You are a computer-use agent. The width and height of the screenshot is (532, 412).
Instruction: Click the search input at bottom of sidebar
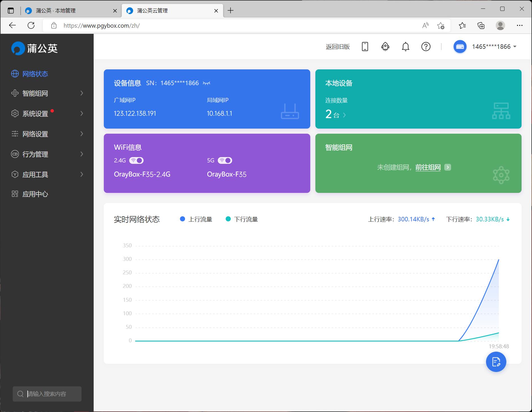click(x=47, y=394)
